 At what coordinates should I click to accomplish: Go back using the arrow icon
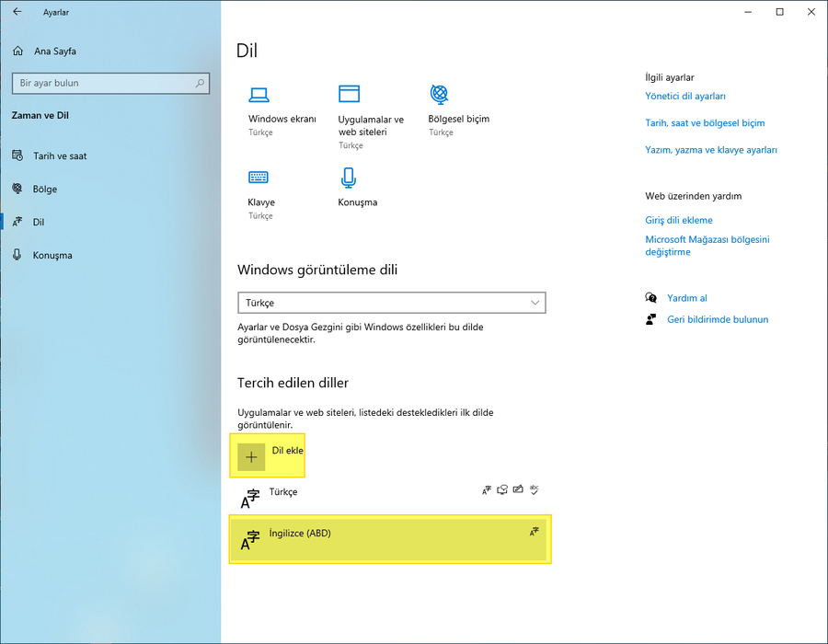[x=17, y=12]
